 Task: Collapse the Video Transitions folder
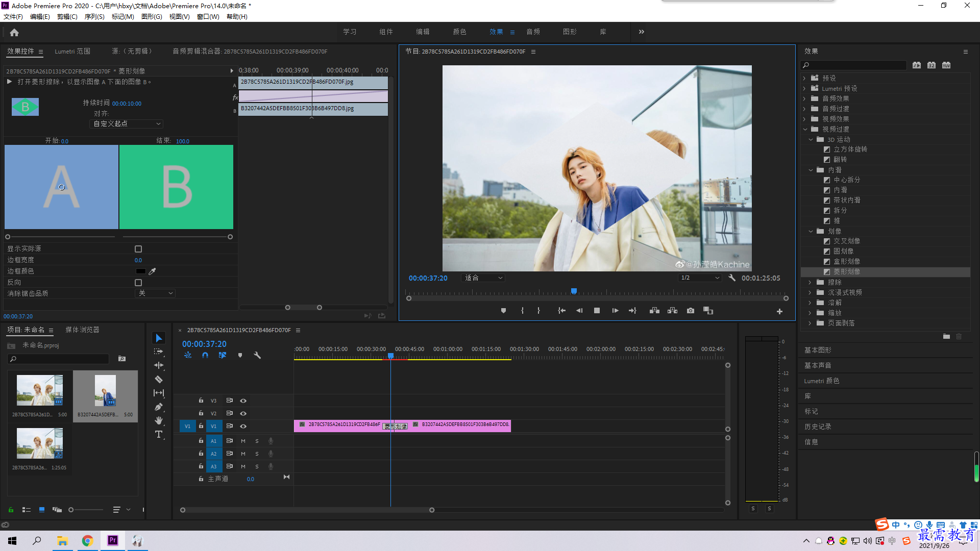805,129
